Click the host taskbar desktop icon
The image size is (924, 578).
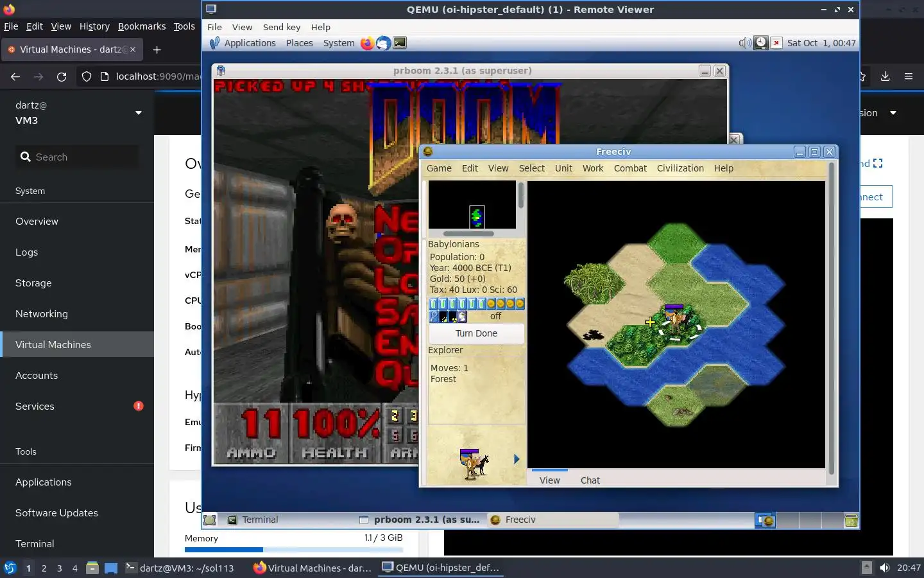pos(111,568)
